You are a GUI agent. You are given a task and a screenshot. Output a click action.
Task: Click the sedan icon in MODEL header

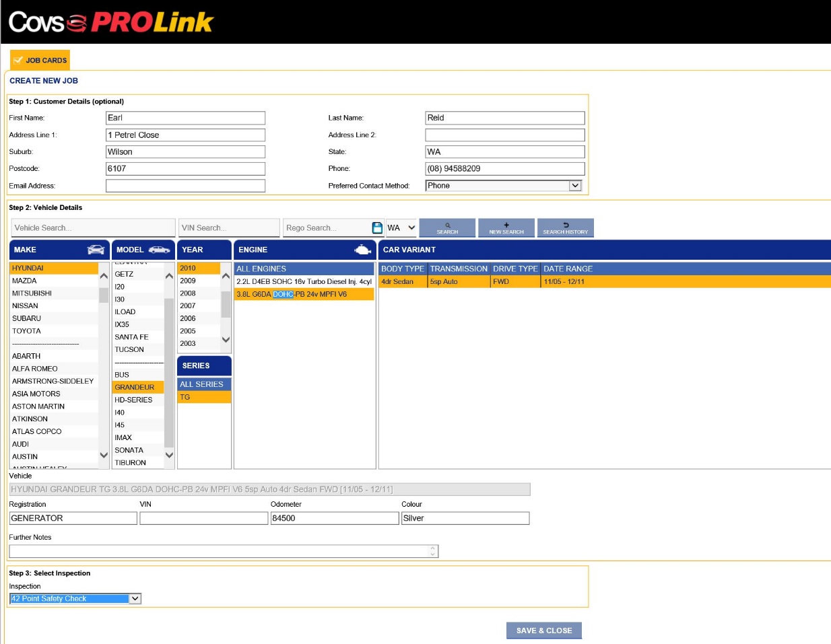[x=159, y=250]
